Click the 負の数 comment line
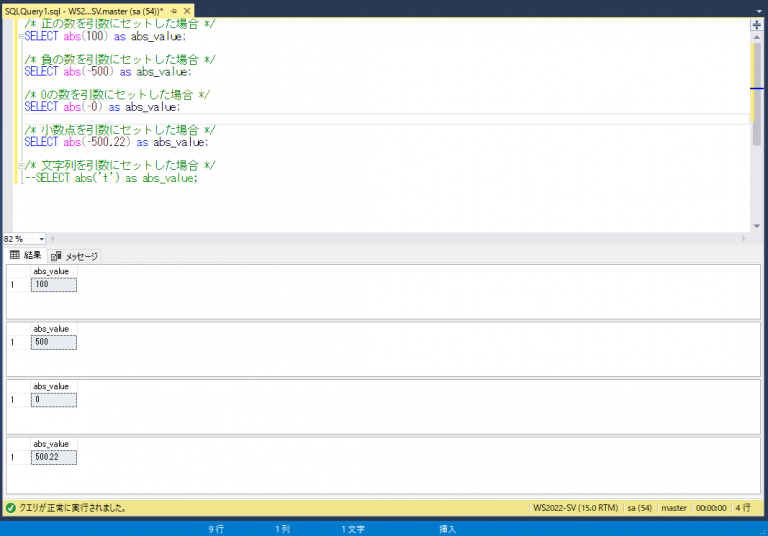Image resolution: width=768 pixels, height=536 pixels. pos(120,60)
